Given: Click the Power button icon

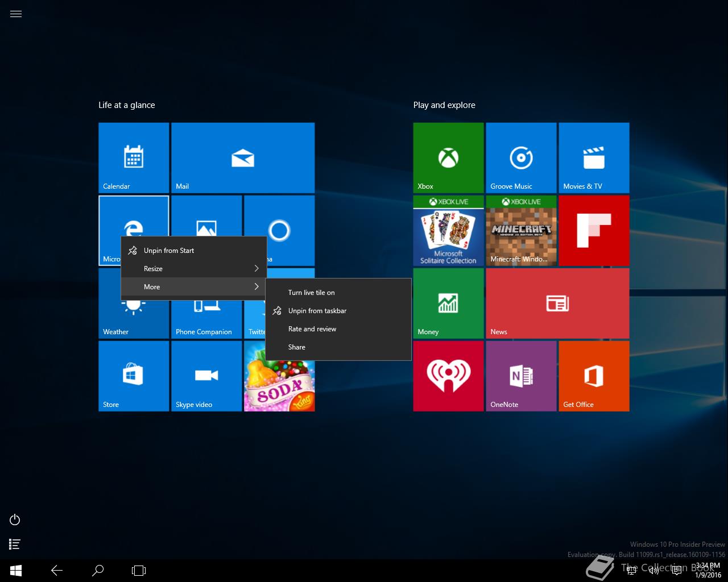Looking at the screenshot, I should pyautogui.click(x=15, y=519).
